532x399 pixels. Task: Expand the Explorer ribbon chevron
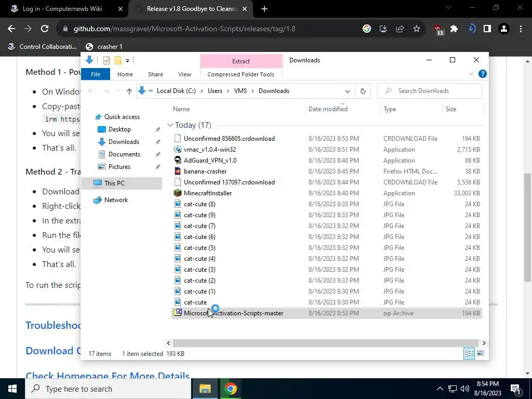pyautogui.click(x=471, y=74)
